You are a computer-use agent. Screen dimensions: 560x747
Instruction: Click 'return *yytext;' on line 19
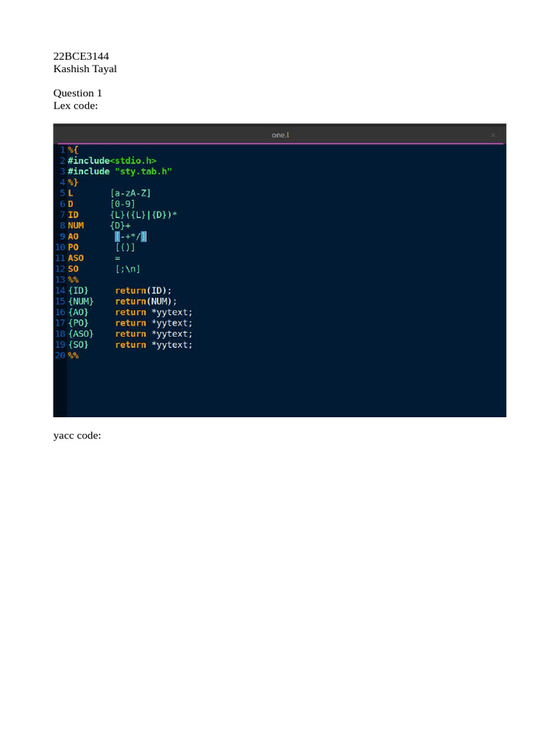[154, 344]
